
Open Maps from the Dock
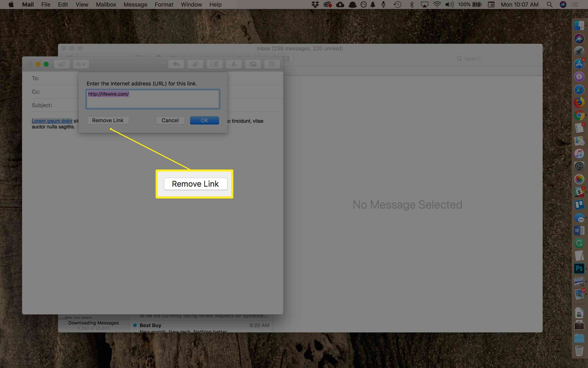coord(579,141)
